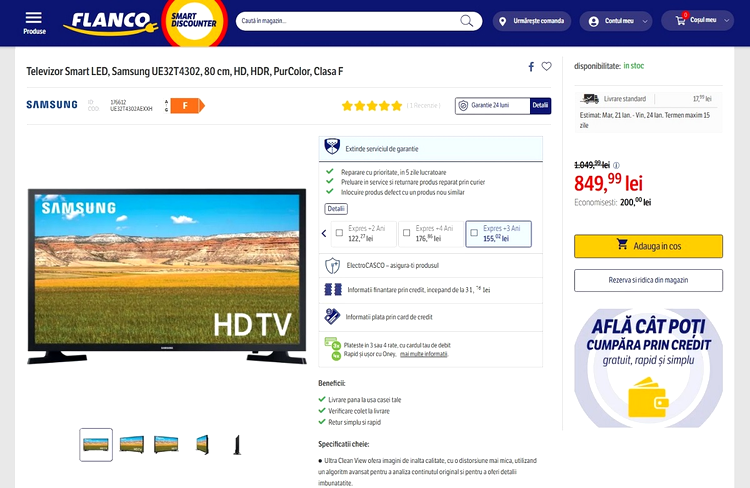The image size is (750, 488).
Task: Click the product code UE32T4302AEXXH
Action: 131,109
